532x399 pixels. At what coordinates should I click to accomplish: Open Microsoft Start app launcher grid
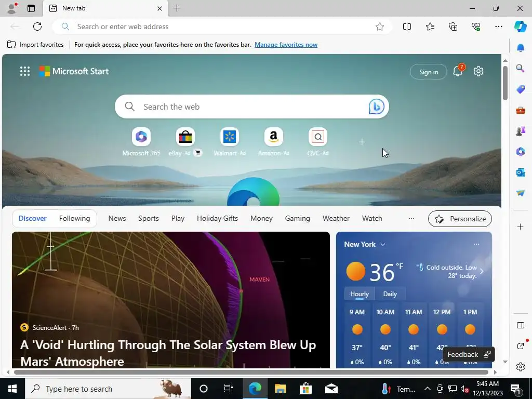(25, 71)
